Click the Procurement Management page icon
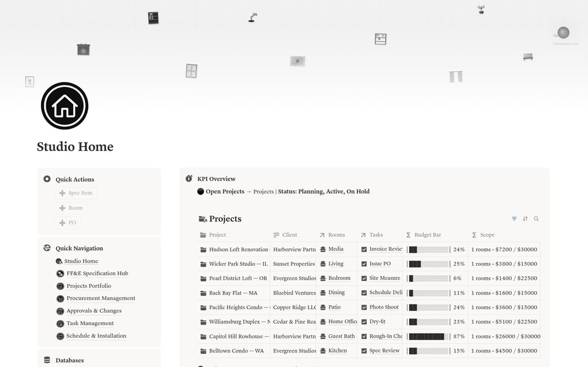This screenshot has width=588, height=367. pyautogui.click(x=60, y=299)
